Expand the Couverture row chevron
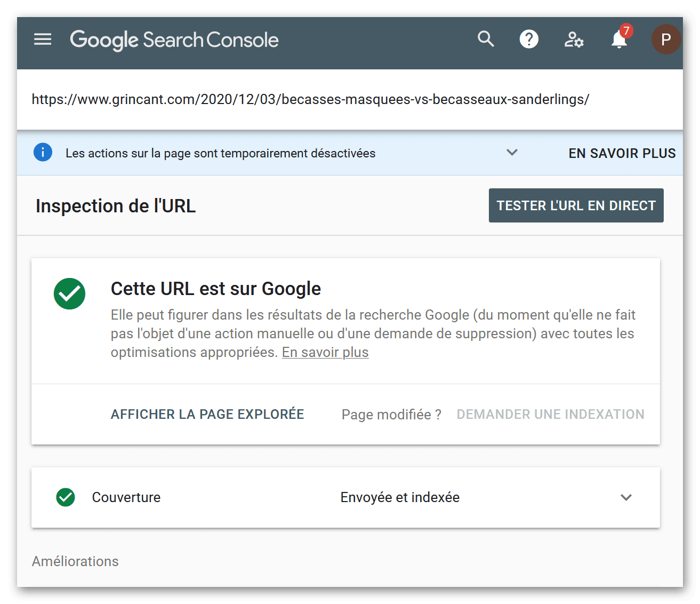Viewport: 700px width, 604px height. pos(626,497)
